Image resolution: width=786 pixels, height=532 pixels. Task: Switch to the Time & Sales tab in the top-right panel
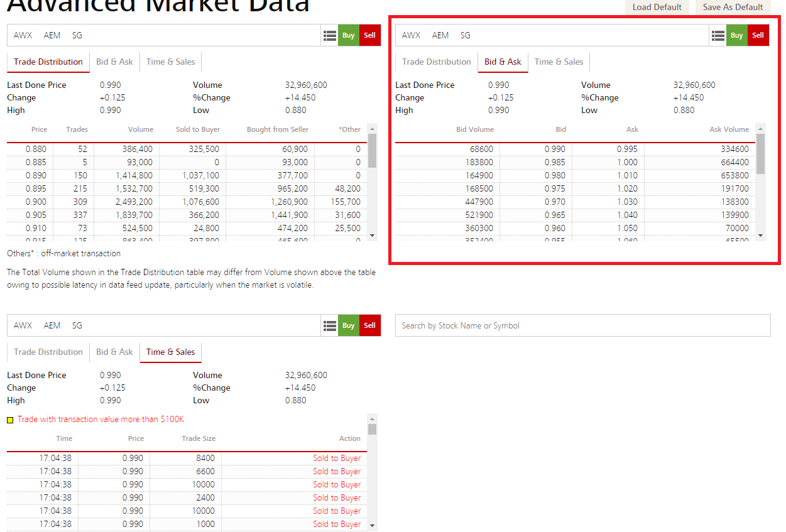click(x=559, y=62)
